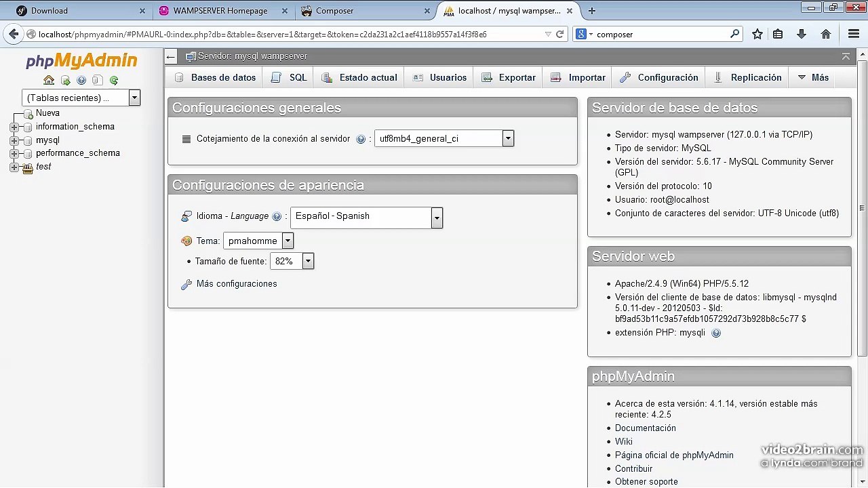Select the information_schema database name

point(75,127)
